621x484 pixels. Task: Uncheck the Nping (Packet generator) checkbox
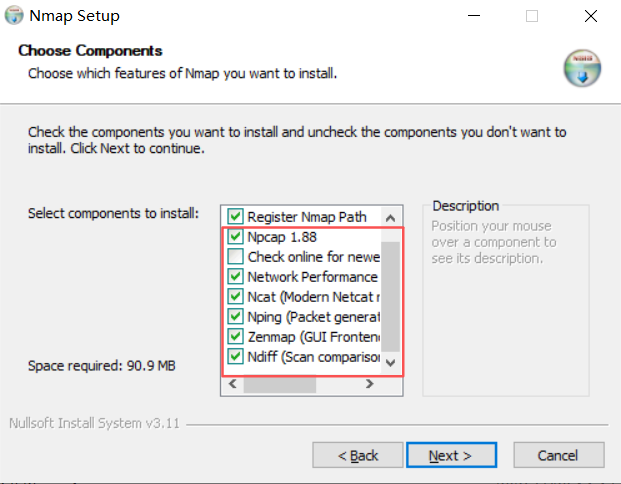235,316
